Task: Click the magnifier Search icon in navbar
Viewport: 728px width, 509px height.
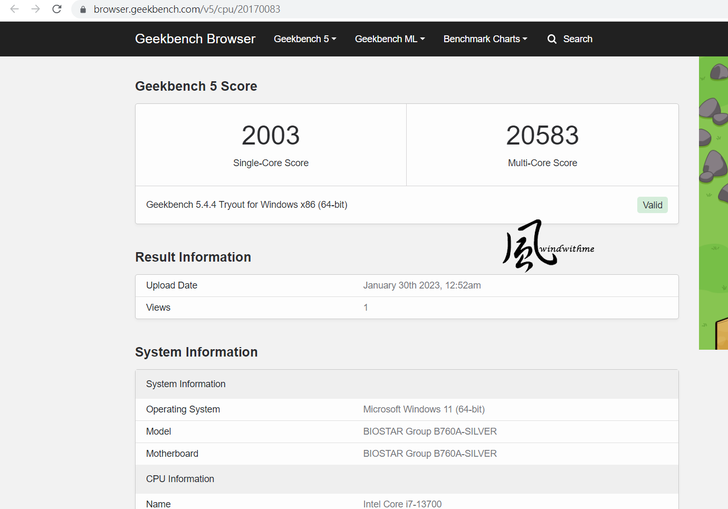Action: [x=552, y=39]
